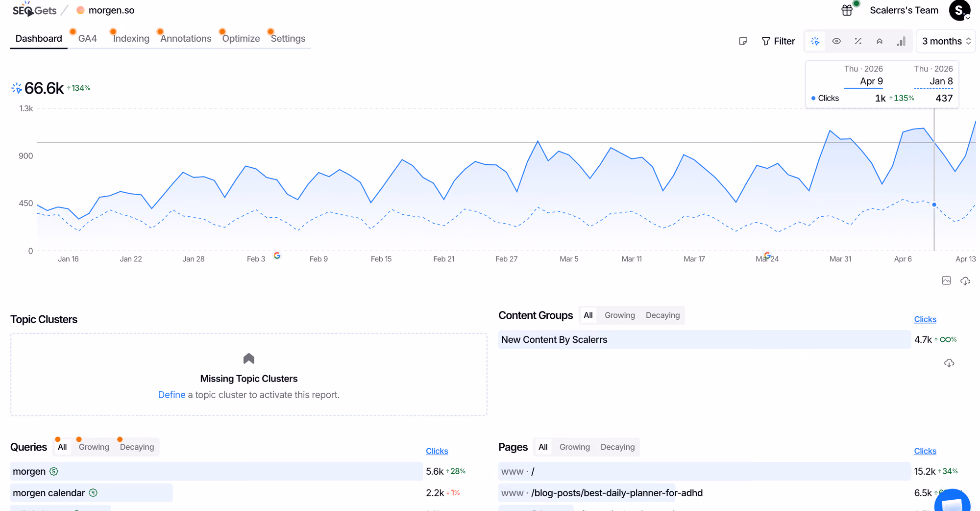This screenshot has width=980, height=511.
Task: Download chart data cloud icon
Action: coord(965,281)
